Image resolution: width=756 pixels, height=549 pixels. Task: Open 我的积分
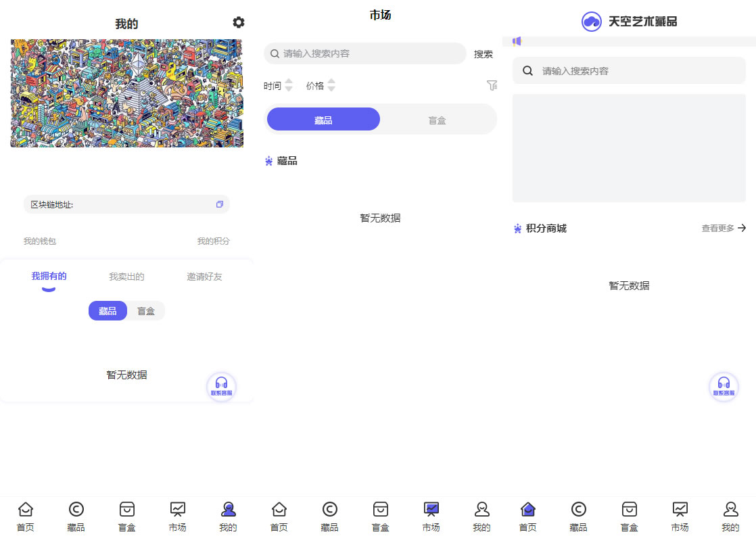pyautogui.click(x=213, y=241)
